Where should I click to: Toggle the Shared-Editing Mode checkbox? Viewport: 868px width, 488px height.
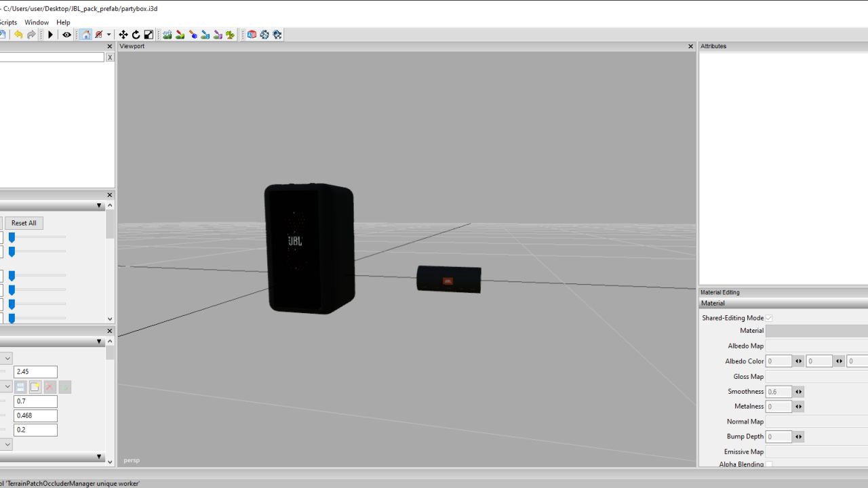click(769, 318)
